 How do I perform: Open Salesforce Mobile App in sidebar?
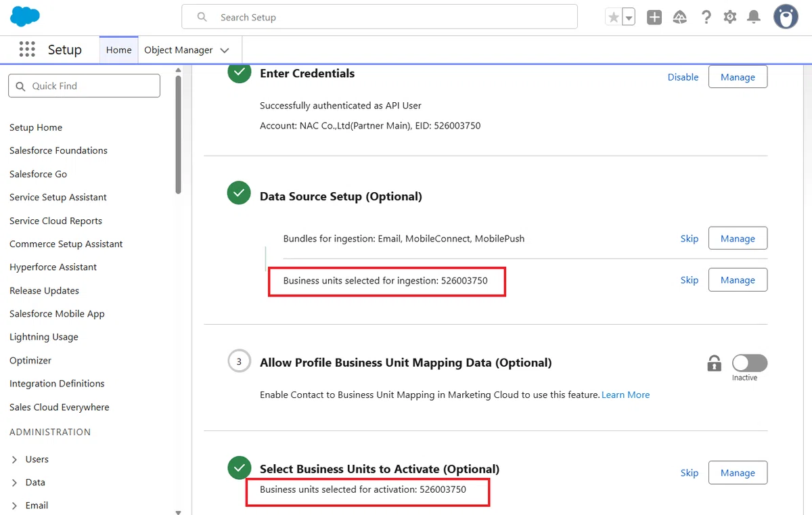[57, 313]
